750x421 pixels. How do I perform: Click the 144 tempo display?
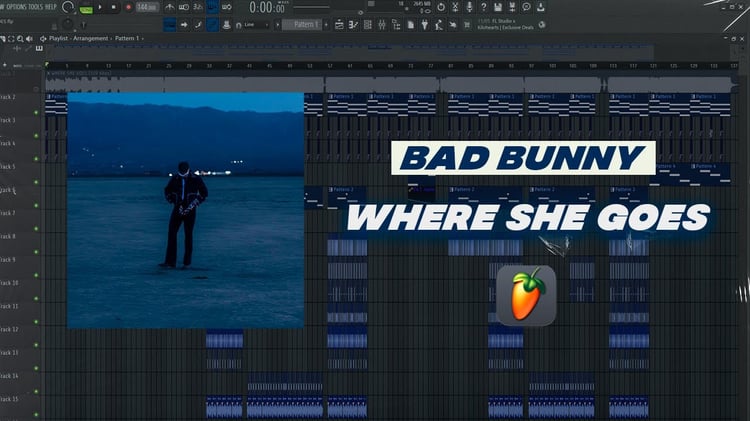pos(146,7)
